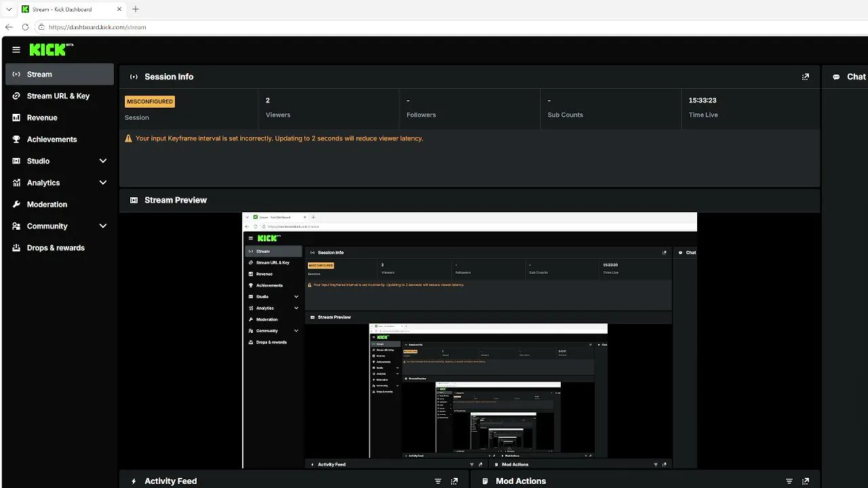868x488 pixels.
Task: Open the browser tab search dropdown
Action: coord(8,9)
